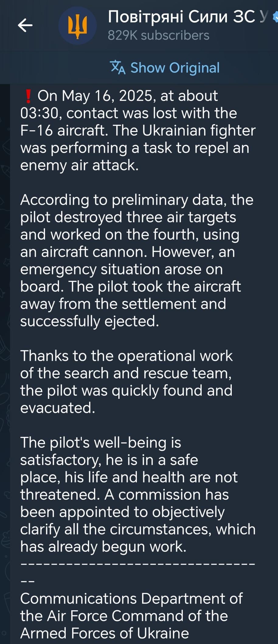Tap the 'Armed Forces of Ukraine' line
This screenshot has height=644, width=278.
click(x=105, y=633)
